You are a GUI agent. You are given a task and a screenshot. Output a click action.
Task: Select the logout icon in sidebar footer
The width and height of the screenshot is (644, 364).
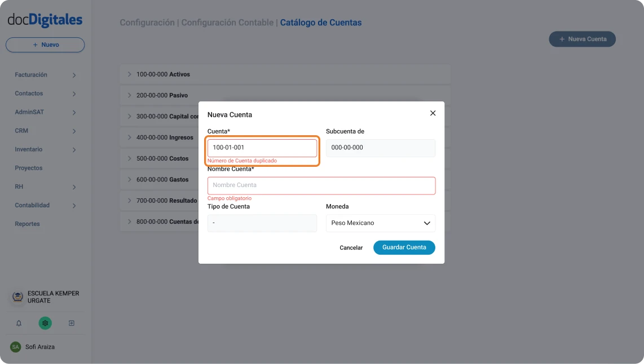tap(71, 322)
